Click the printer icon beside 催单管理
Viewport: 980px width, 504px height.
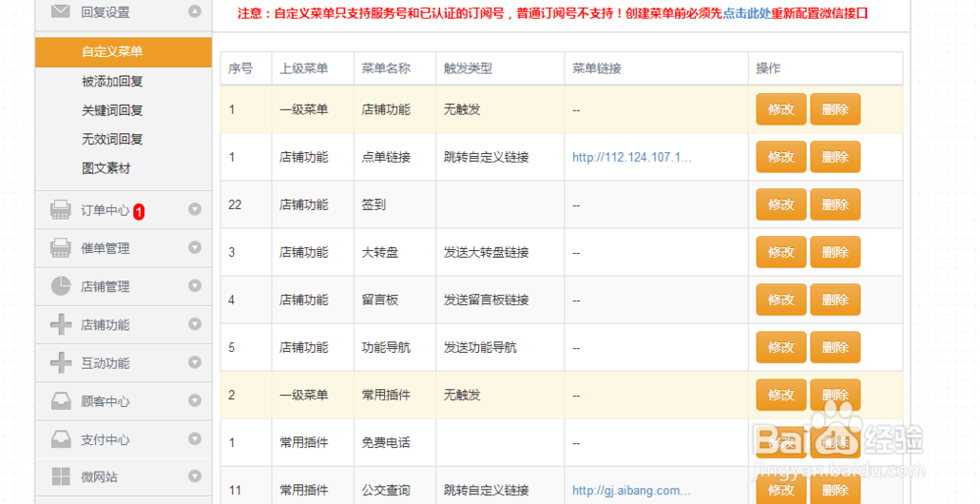click(x=61, y=248)
